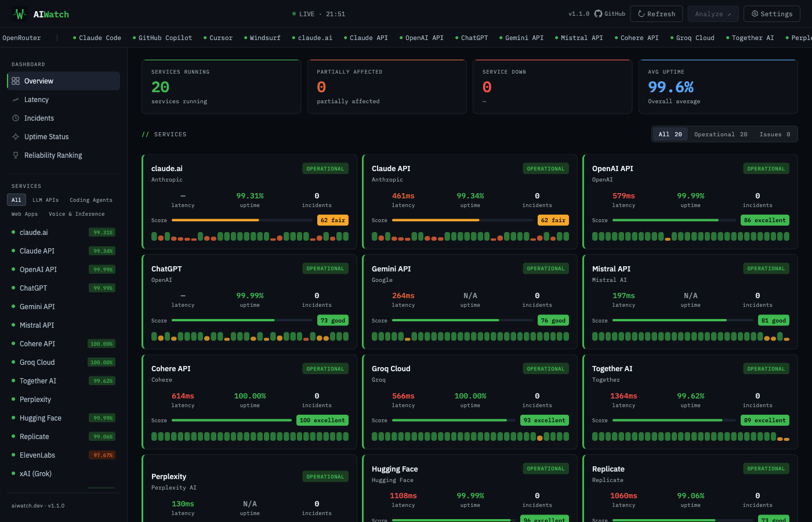Click the Overview grid icon in sidebar
The width and height of the screenshot is (812, 522).
pyautogui.click(x=16, y=81)
